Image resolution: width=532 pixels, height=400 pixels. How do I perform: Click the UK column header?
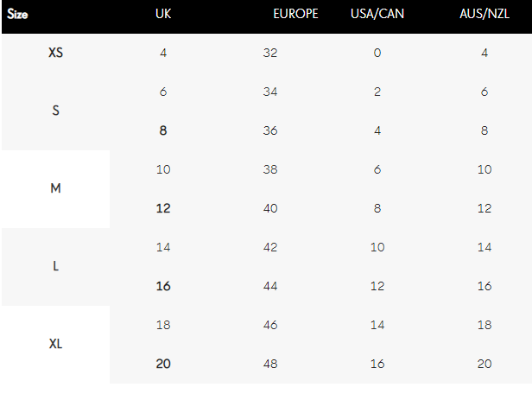[163, 14]
